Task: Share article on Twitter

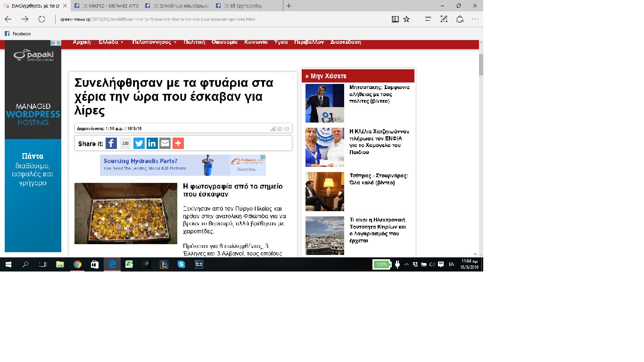Action: pyautogui.click(x=139, y=143)
